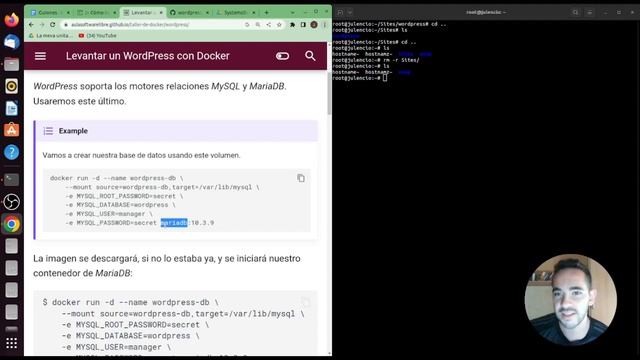Share this page via the address bar icon

(269, 24)
